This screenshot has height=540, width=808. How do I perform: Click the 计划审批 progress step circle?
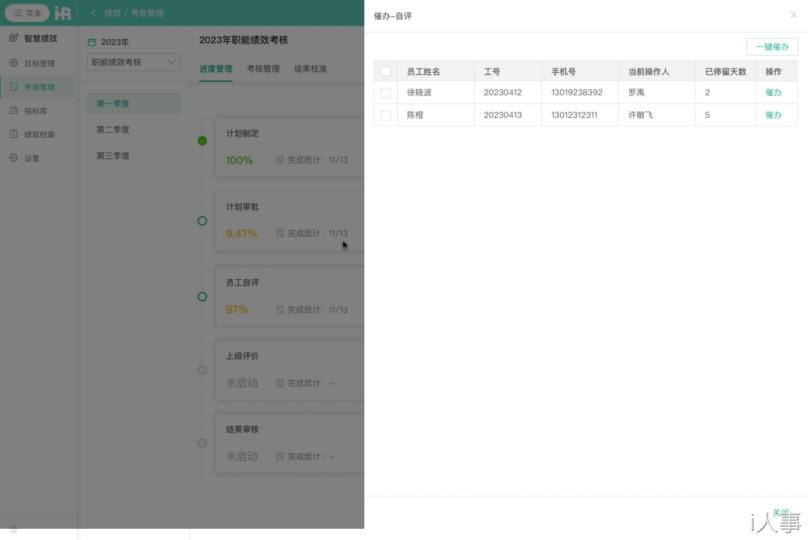[202, 220]
